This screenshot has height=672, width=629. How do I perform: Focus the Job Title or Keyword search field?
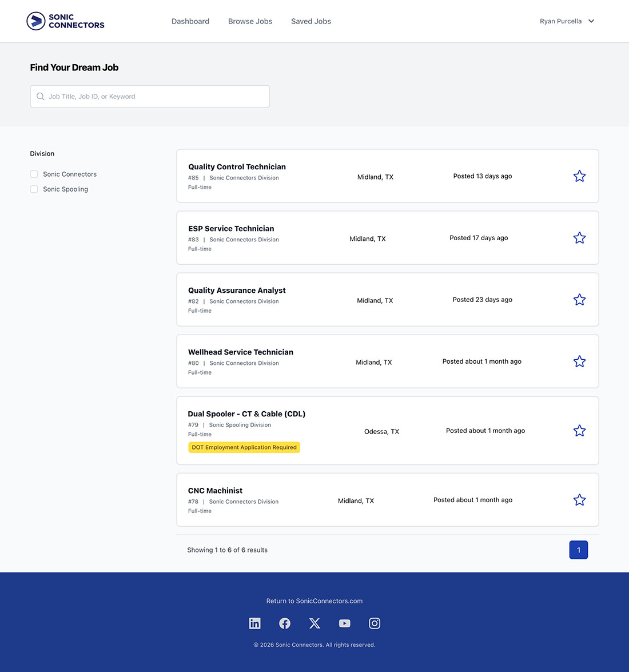click(x=150, y=97)
